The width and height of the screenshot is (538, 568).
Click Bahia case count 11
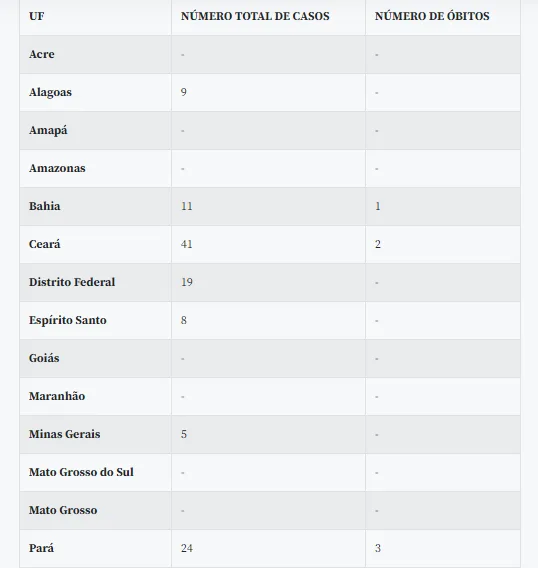click(x=187, y=206)
